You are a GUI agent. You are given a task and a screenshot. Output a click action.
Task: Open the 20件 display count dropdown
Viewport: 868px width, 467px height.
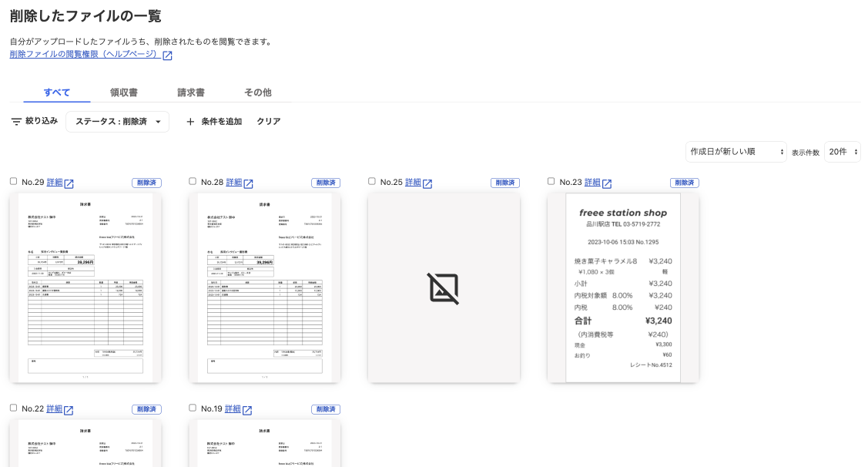point(842,152)
